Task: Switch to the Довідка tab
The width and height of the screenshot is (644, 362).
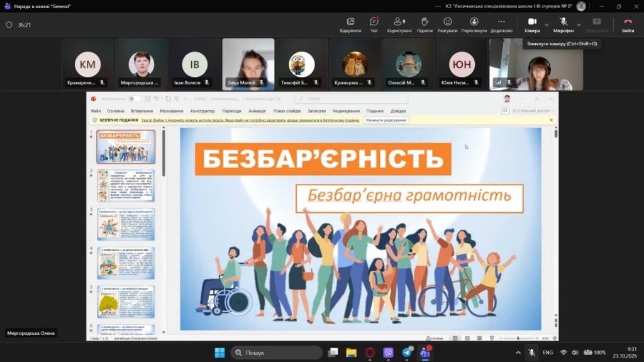Action: coord(398,111)
